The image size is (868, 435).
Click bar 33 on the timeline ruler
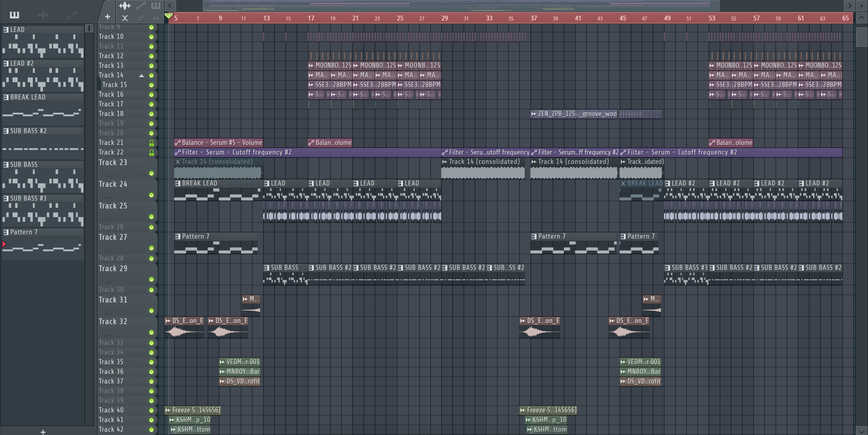point(489,18)
